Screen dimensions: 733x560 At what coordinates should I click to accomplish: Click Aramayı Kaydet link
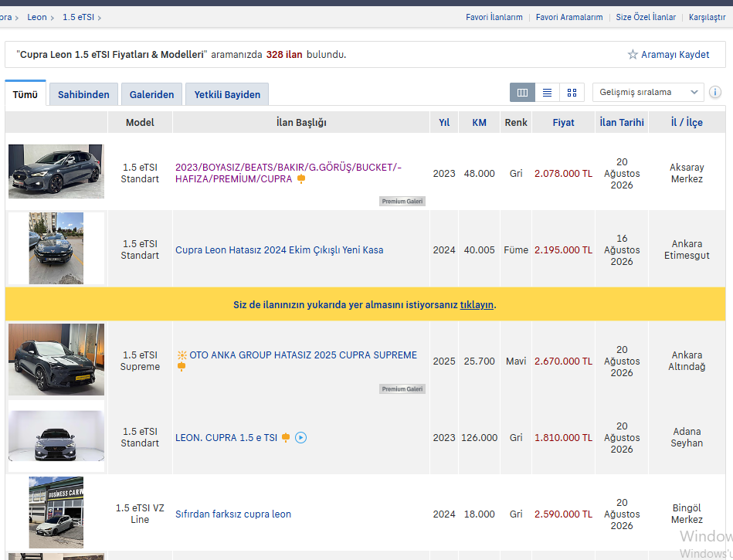pos(675,55)
